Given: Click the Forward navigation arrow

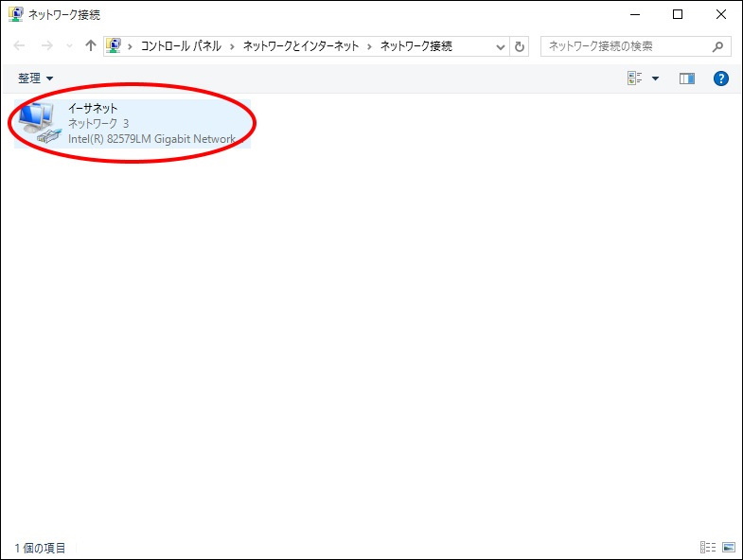Looking at the screenshot, I should tap(46, 45).
